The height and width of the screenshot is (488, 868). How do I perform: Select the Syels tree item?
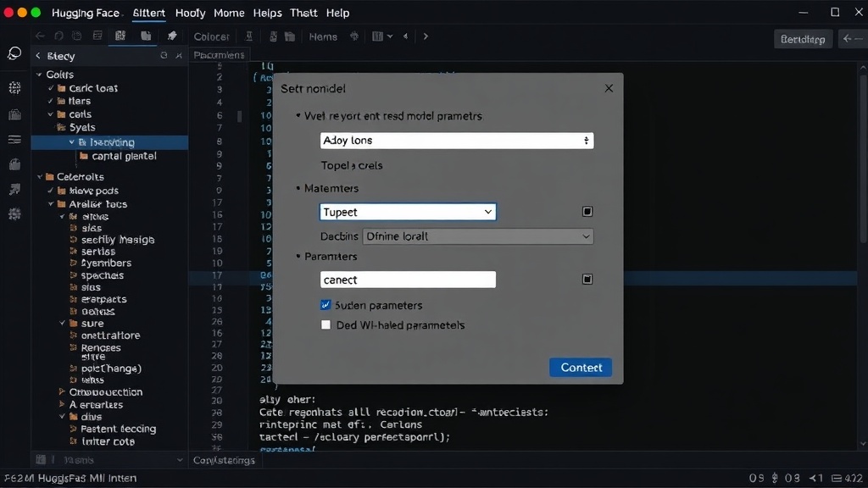coord(82,127)
